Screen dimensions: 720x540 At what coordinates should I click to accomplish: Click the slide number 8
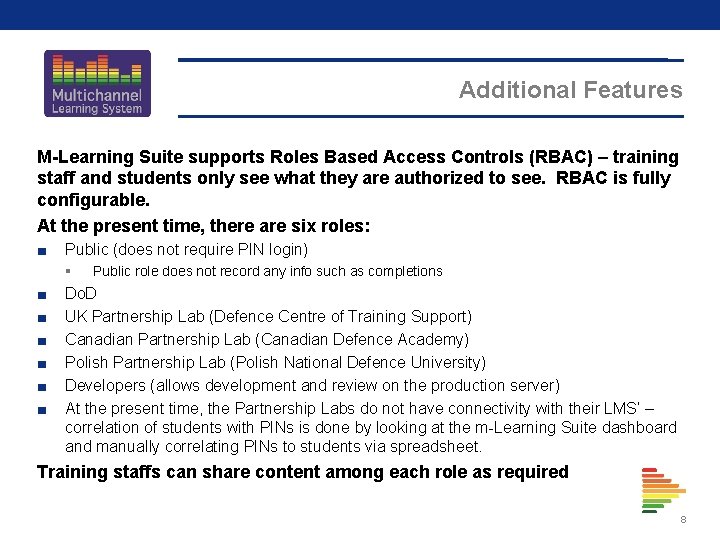(683, 520)
